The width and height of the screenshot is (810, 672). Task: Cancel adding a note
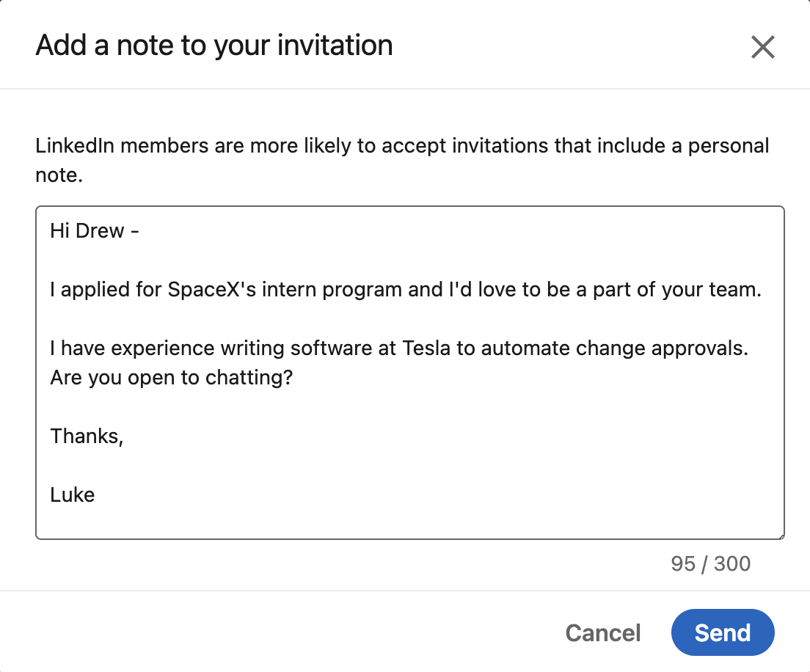click(x=603, y=632)
